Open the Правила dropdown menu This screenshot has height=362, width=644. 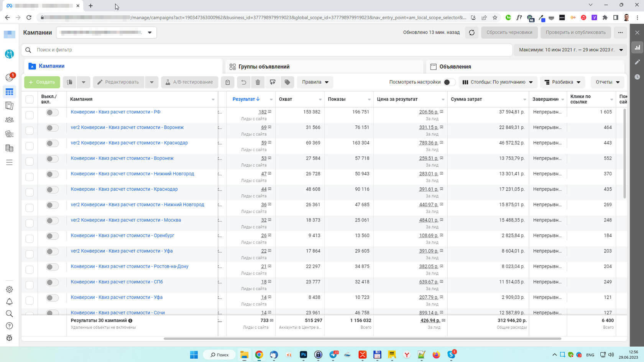(x=315, y=82)
